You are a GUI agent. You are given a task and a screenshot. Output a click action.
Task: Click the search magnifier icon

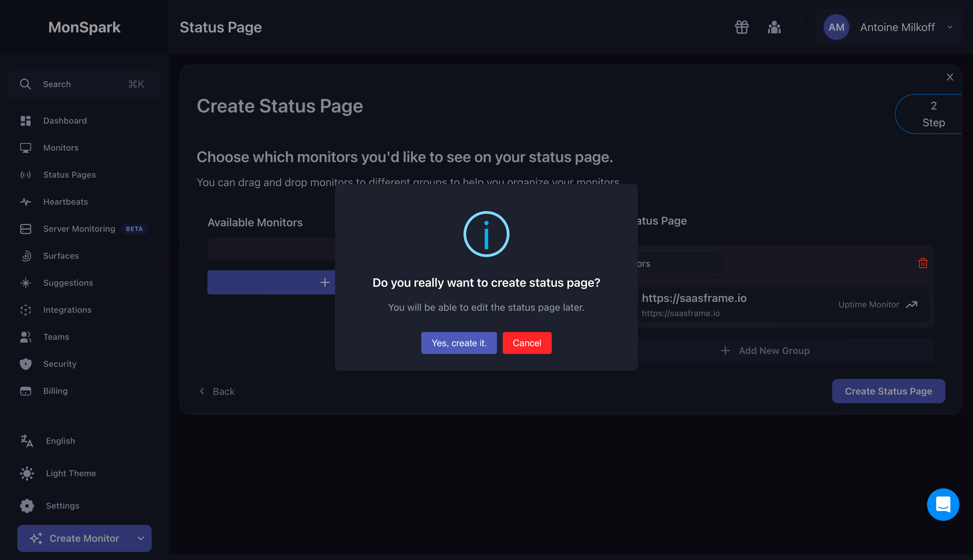click(25, 84)
